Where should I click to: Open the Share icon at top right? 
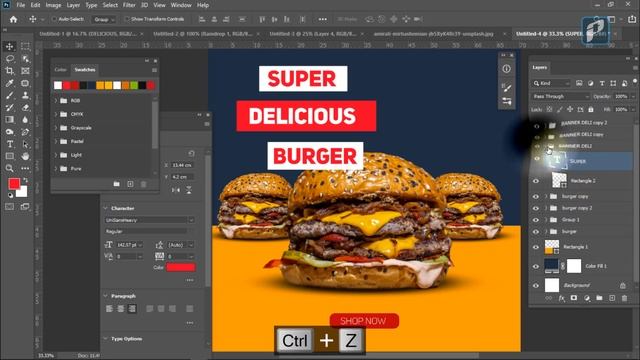click(632, 19)
